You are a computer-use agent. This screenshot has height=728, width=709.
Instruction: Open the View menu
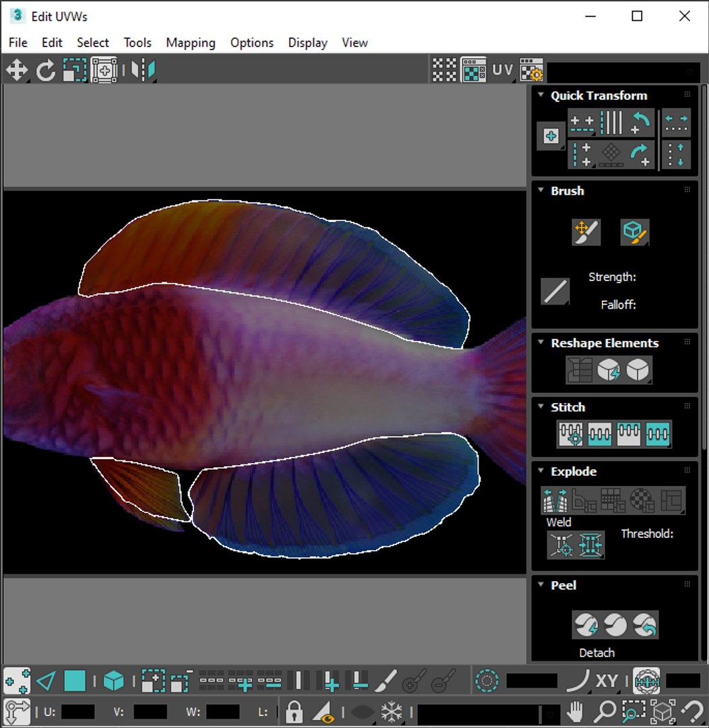pyautogui.click(x=355, y=42)
